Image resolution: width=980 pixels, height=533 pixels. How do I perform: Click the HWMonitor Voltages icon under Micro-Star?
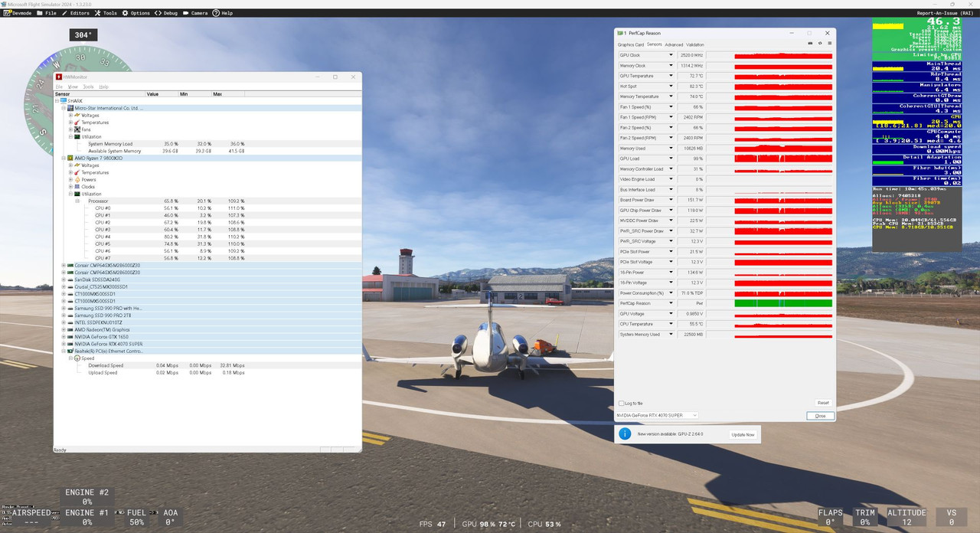tap(77, 116)
